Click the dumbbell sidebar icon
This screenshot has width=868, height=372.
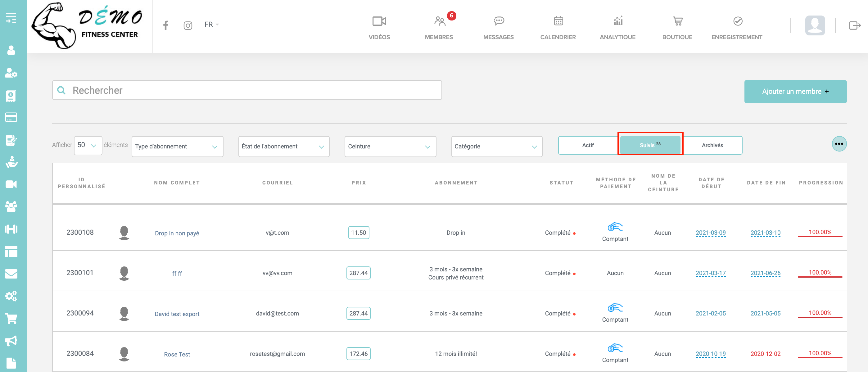click(x=11, y=229)
